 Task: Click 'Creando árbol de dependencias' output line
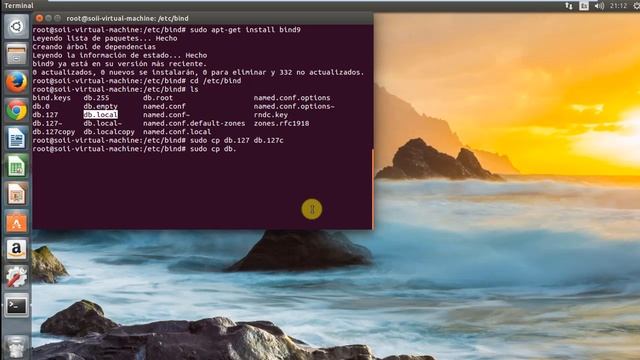pyautogui.click(x=94, y=47)
